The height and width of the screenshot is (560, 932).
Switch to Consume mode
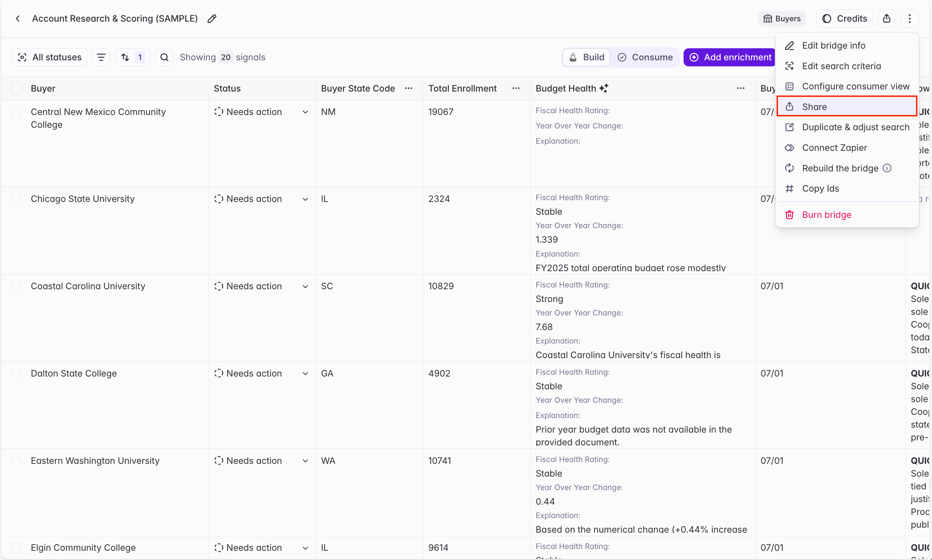pyautogui.click(x=645, y=57)
